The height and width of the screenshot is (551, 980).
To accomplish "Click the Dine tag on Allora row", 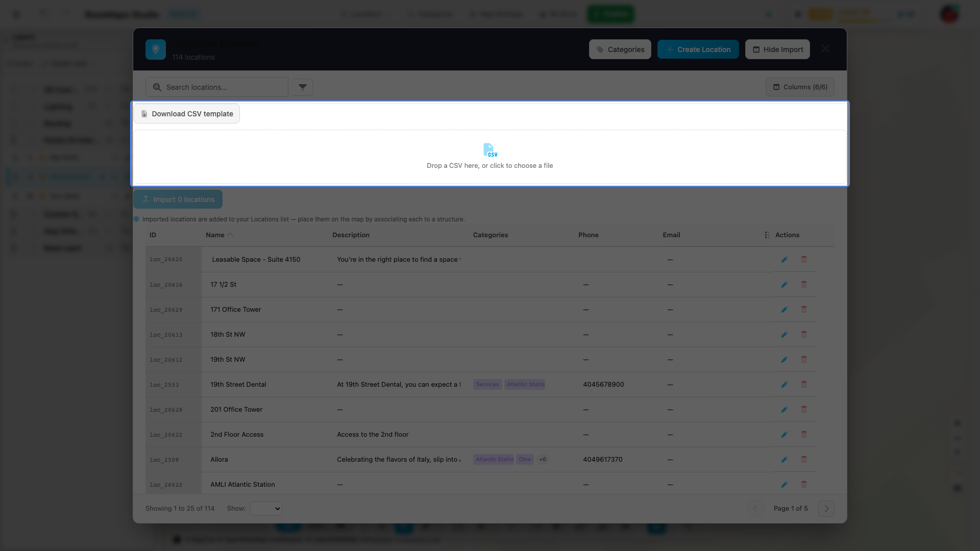I will click(x=525, y=460).
